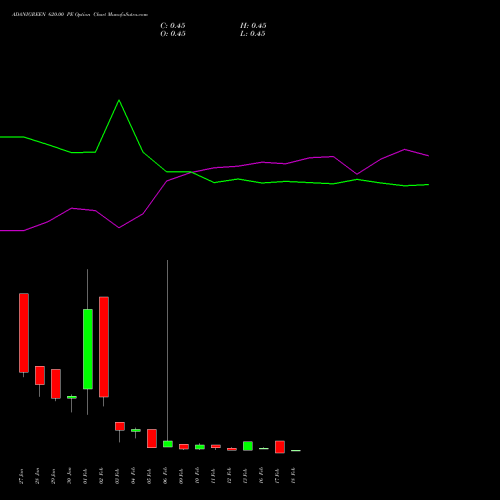Select the red candle for 28 Jan
500x500 pixels.
[40, 375]
